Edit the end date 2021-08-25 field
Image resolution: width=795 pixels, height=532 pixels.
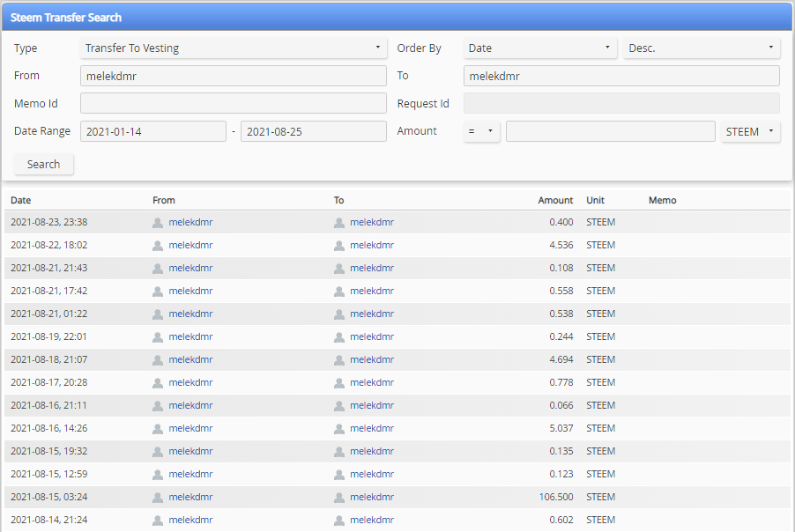pyautogui.click(x=314, y=131)
